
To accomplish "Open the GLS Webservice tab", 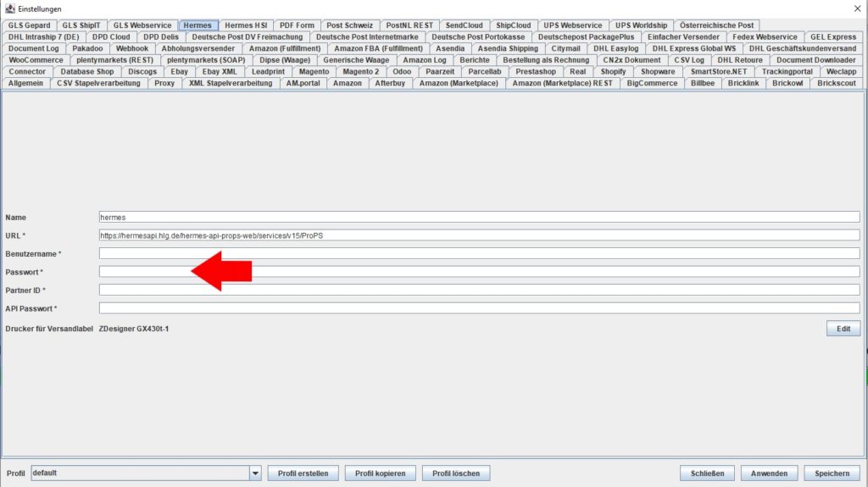I will coord(142,25).
